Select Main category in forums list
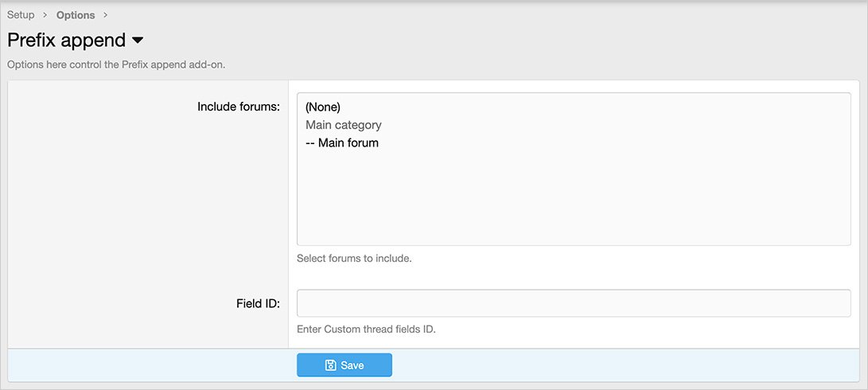The height and width of the screenshot is (390, 868). [343, 125]
